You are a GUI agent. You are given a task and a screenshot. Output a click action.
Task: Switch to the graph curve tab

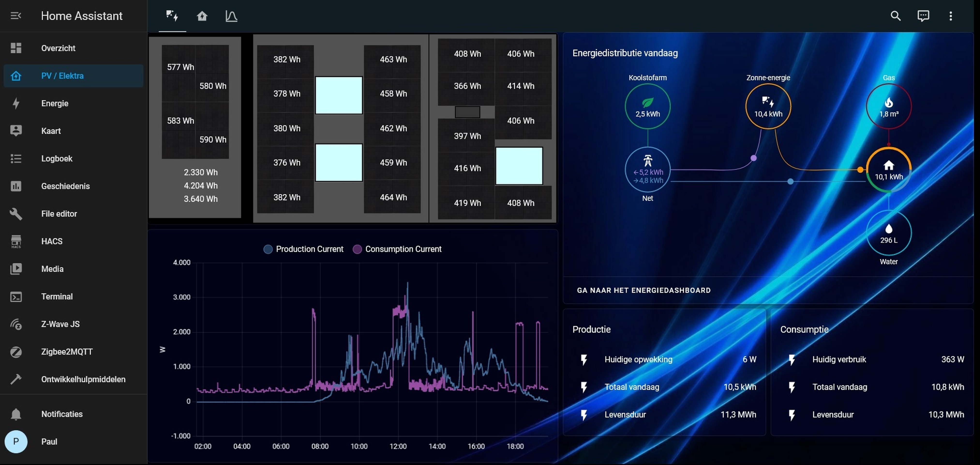tap(231, 15)
